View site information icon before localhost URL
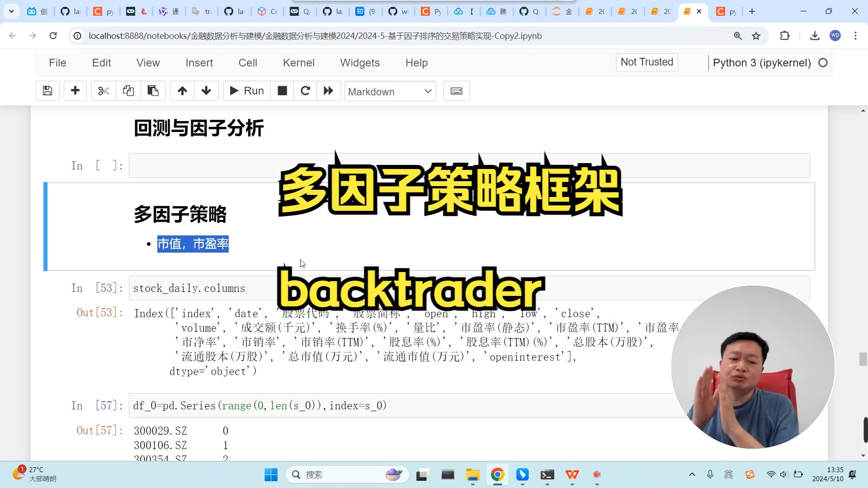The width and height of the screenshot is (868, 488). coord(78,36)
